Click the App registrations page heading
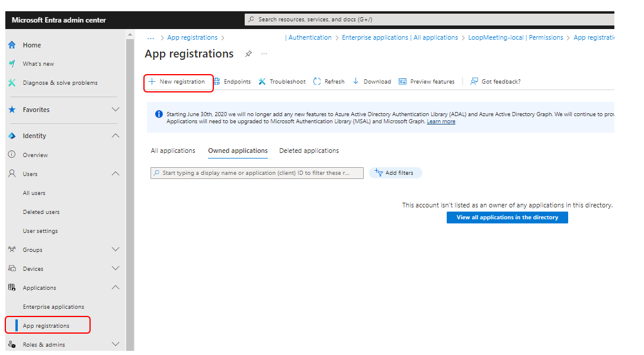 coord(189,54)
